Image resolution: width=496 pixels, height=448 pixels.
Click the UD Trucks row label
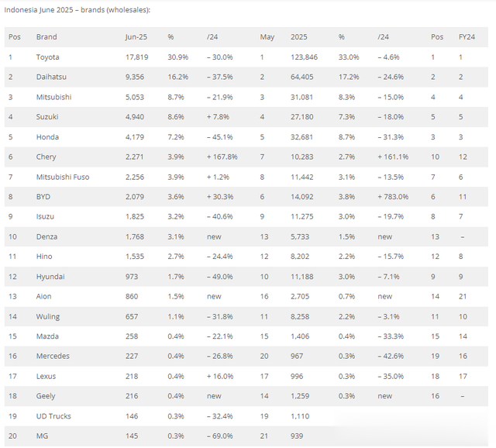[53, 416]
